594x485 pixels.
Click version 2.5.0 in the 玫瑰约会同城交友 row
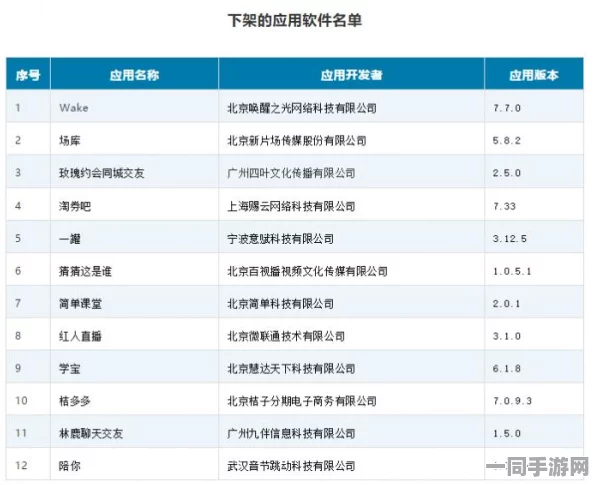507,173
